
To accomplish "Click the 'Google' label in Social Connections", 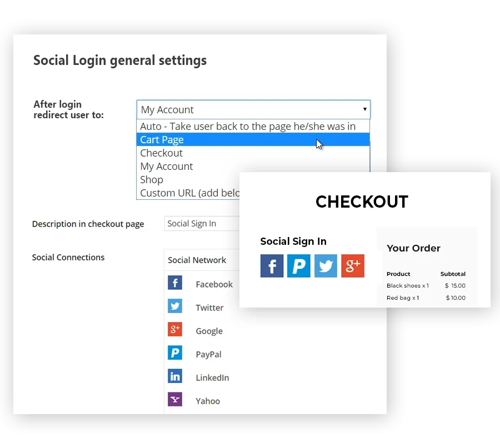I will pos(209,331).
